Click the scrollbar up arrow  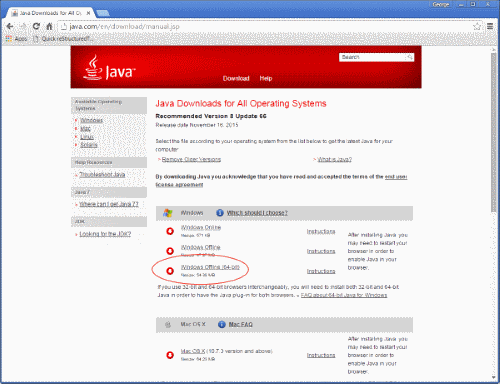pos(494,49)
